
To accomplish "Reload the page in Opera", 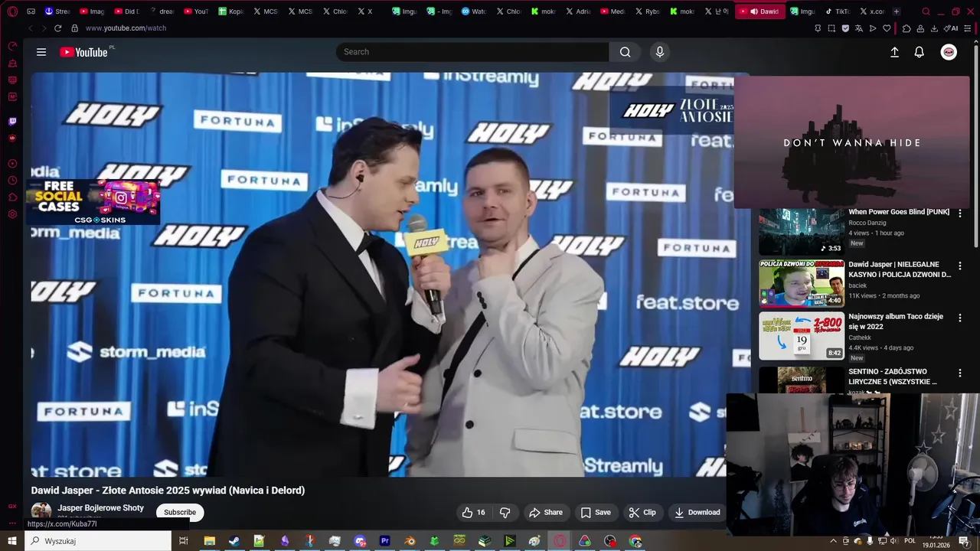I will click(57, 28).
